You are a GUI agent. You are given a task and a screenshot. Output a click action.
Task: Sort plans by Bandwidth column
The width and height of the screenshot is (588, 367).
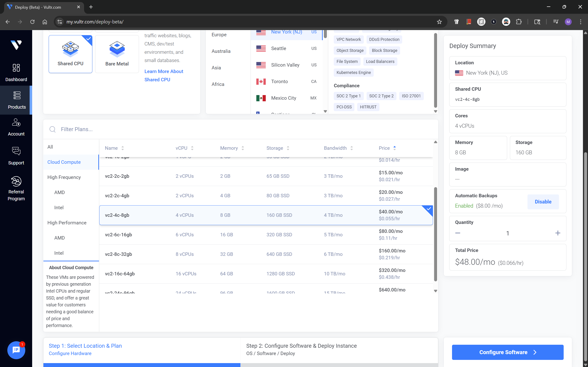pos(338,148)
